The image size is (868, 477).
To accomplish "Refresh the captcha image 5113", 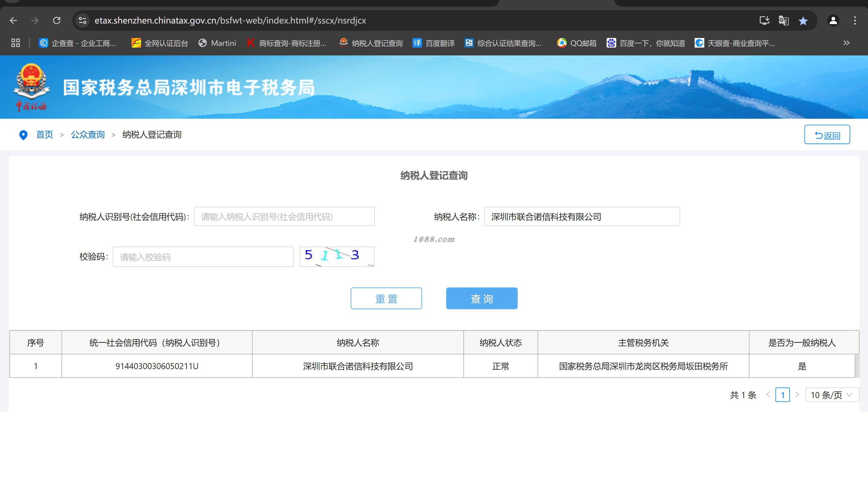I will [337, 257].
